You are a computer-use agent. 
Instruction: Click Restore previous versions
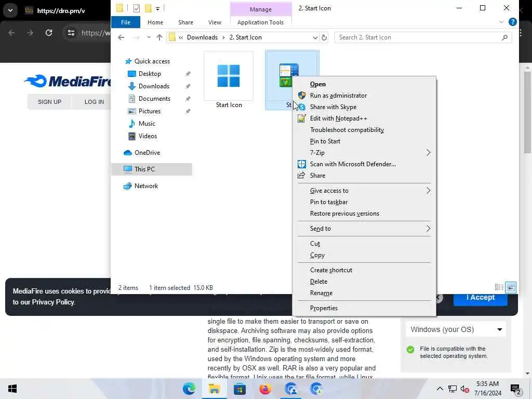[344, 214]
